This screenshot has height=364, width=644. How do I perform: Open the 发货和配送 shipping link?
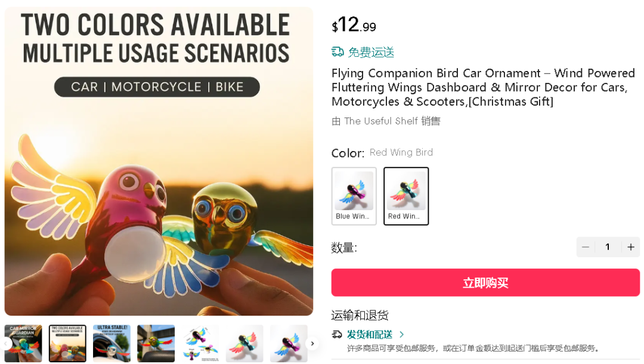coord(370,334)
